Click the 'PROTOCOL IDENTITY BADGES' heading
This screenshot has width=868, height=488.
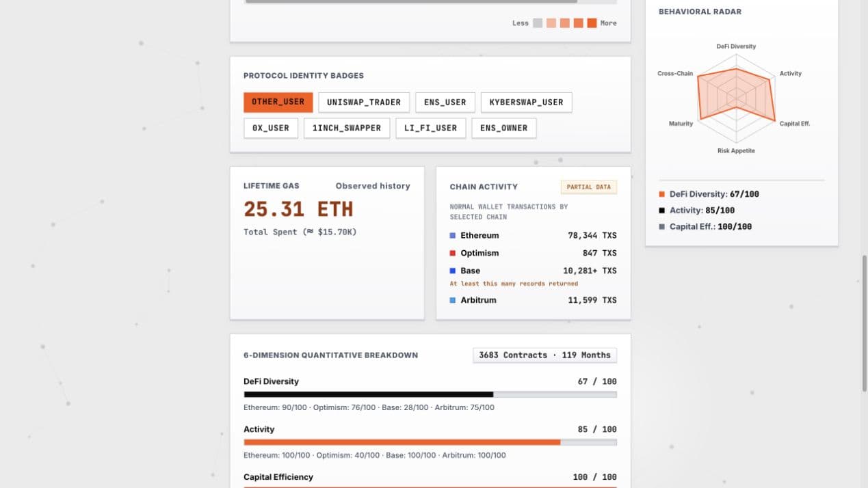coord(304,76)
